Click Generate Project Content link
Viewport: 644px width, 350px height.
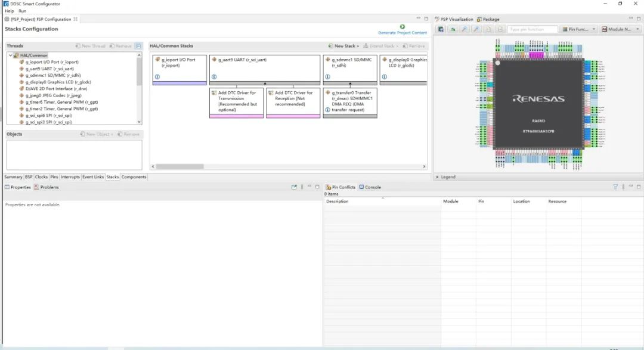pyautogui.click(x=402, y=33)
